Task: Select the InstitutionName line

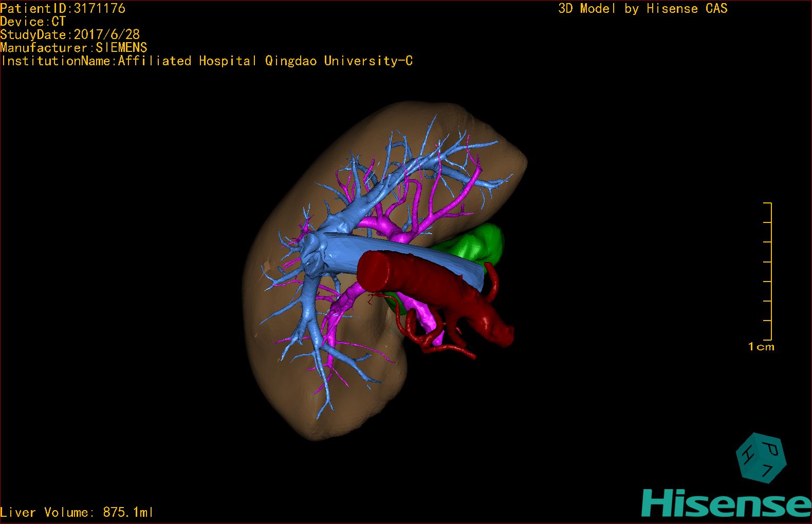Action: [x=207, y=61]
